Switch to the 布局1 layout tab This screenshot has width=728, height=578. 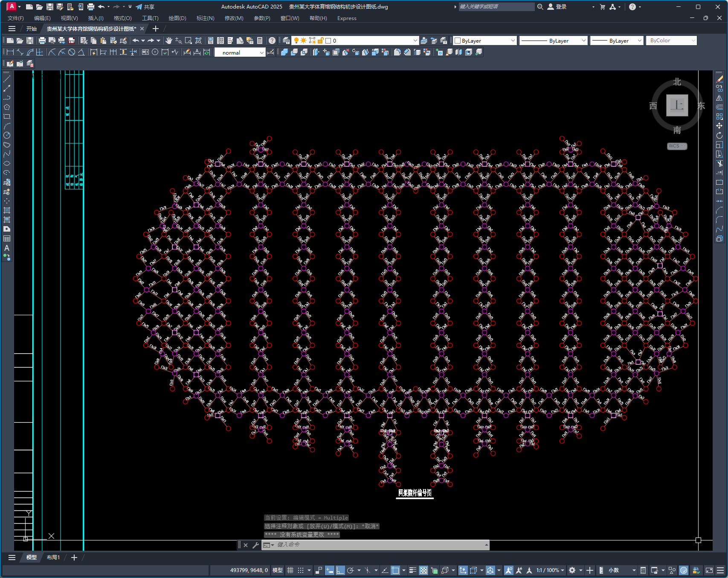53,558
